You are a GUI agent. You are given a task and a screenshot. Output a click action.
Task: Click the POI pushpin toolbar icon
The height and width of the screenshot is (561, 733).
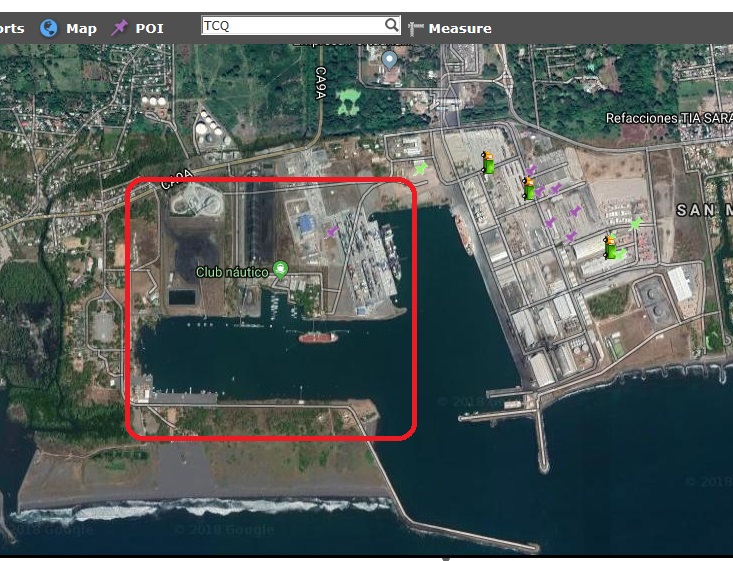(x=120, y=28)
